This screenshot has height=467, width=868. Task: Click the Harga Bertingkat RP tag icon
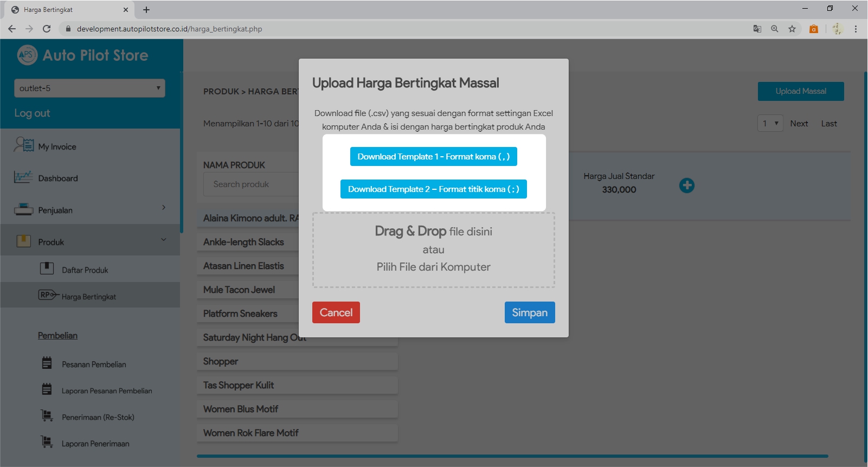pyautogui.click(x=48, y=295)
